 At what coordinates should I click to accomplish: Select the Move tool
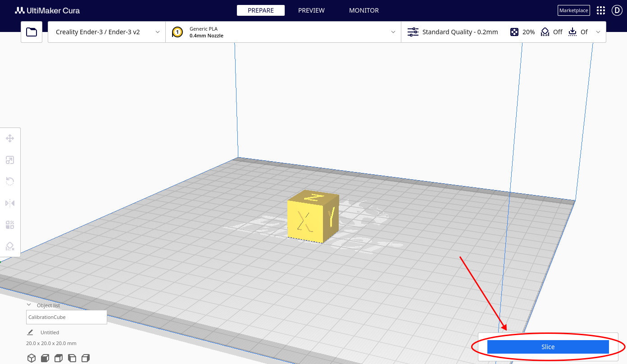click(x=10, y=138)
